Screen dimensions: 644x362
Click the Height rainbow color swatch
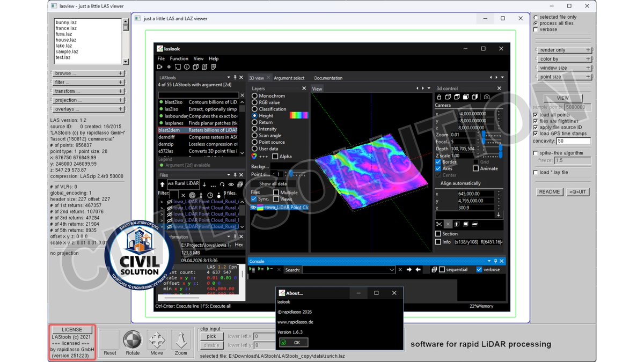coord(299,115)
